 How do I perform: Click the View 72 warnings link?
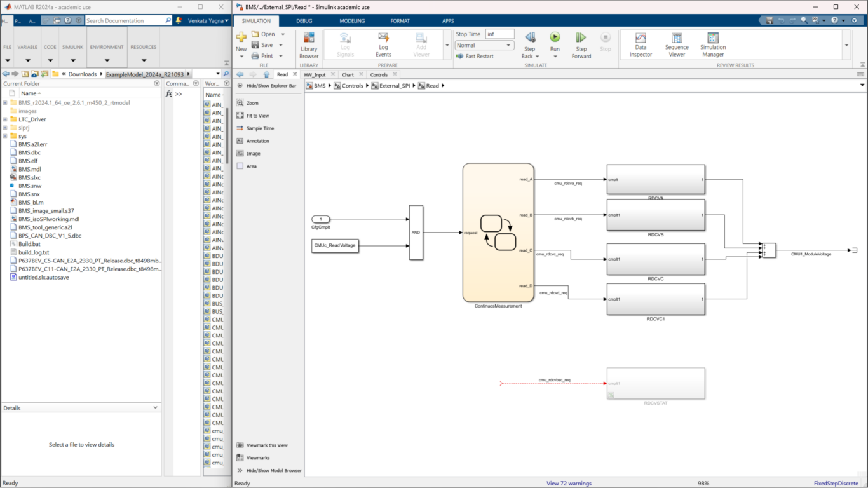(569, 484)
